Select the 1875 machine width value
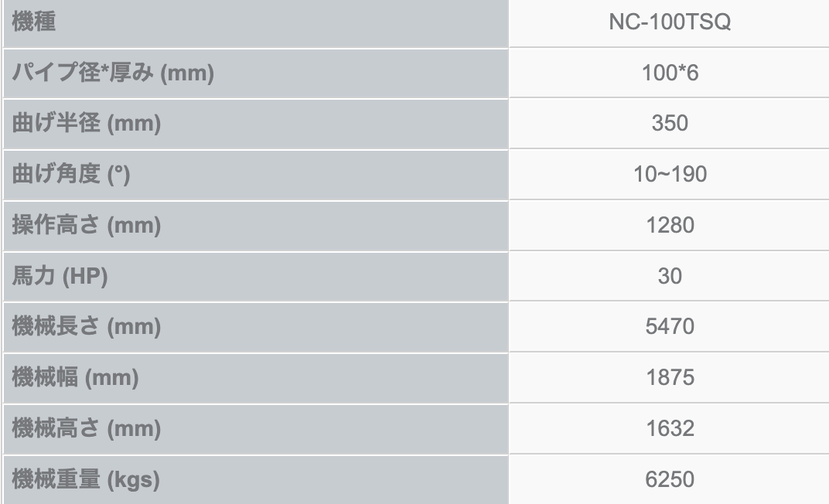The width and height of the screenshot is (829, 504). (670, 378)
